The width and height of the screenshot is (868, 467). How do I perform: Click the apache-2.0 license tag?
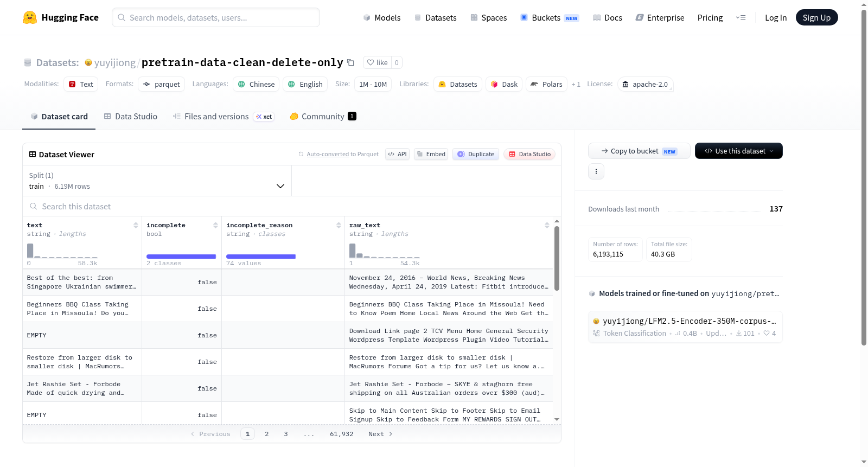pyautogui.click(x=645, y=84)
